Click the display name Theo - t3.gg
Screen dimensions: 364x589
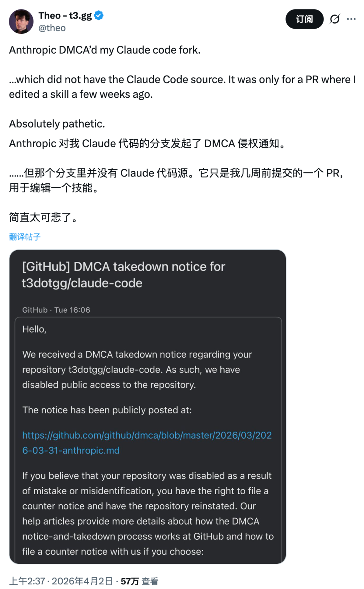(x=65, y=16)
